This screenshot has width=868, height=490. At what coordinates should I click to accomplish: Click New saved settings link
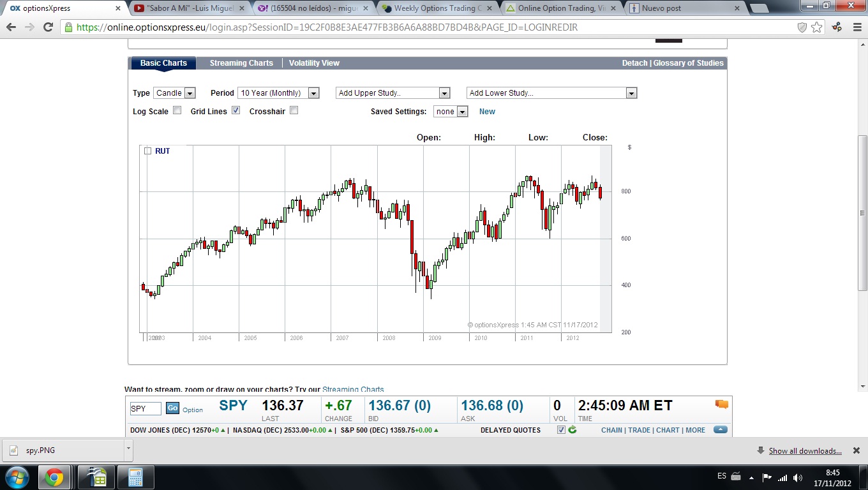click(x=487, y=112)
